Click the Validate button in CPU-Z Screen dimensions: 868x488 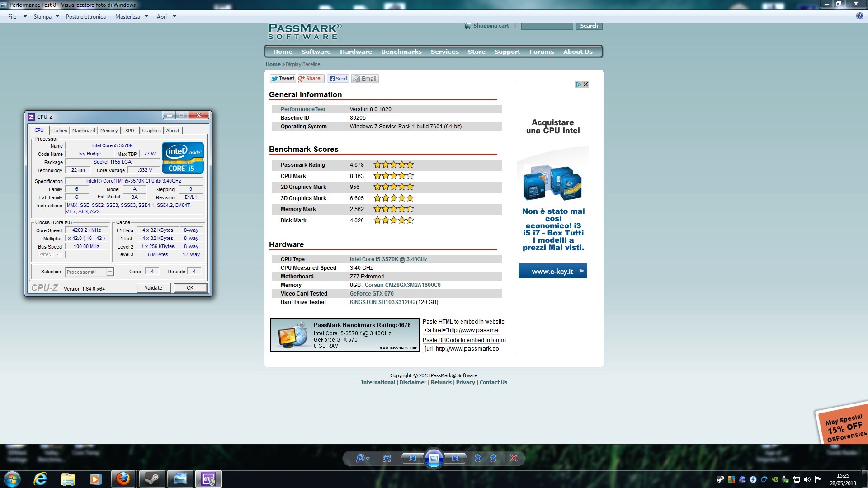tap(153, 288)
